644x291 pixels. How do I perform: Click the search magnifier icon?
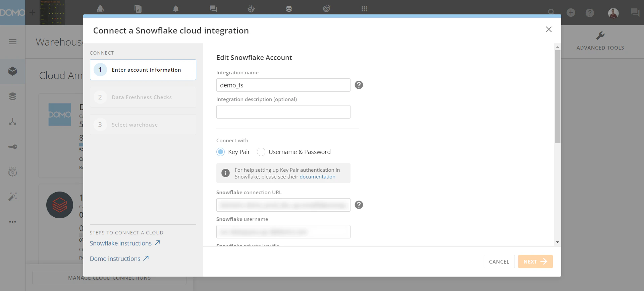(x=551, y=12)
